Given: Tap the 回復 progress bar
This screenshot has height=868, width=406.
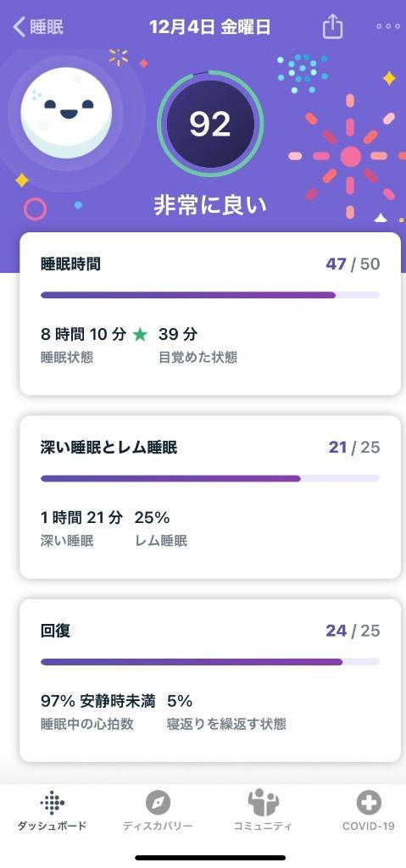Looking at the screenshot, I should [x=210, y=661].
